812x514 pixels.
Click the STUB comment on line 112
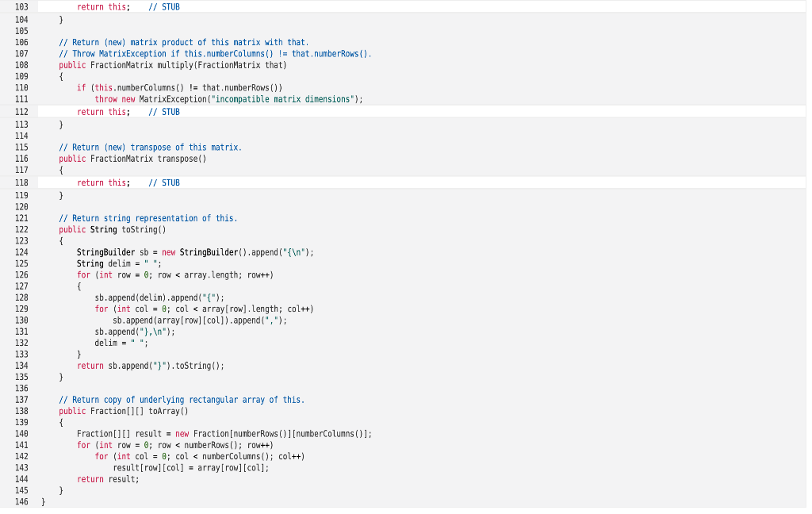[x=163, y=111]
